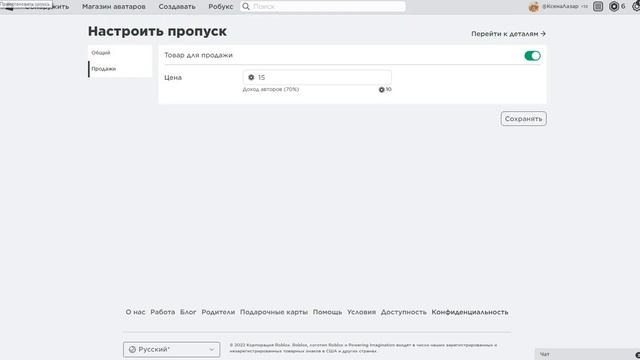Open the О нас footer link
The width and height of the screenshot is (640, 360).
[135, 312]
